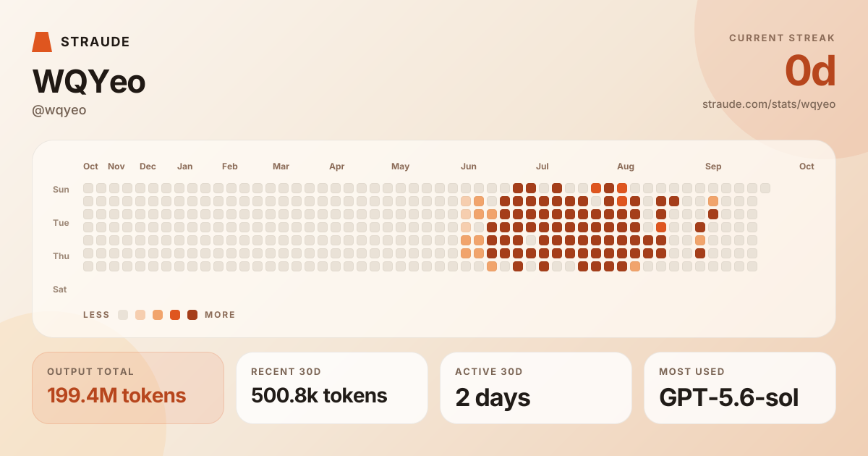Select the Output Total tokens card
Viewport: 868px width, 456px height.
tap(128, 388)
